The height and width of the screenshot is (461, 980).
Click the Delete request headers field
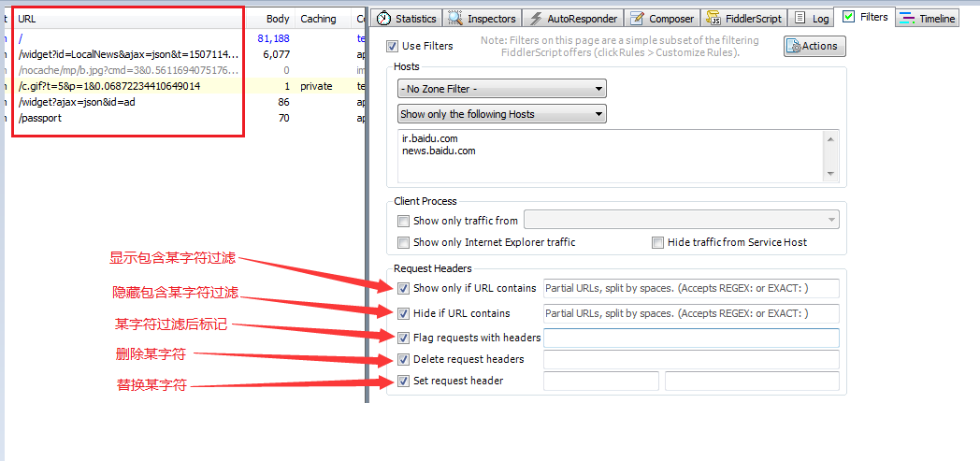691,359
